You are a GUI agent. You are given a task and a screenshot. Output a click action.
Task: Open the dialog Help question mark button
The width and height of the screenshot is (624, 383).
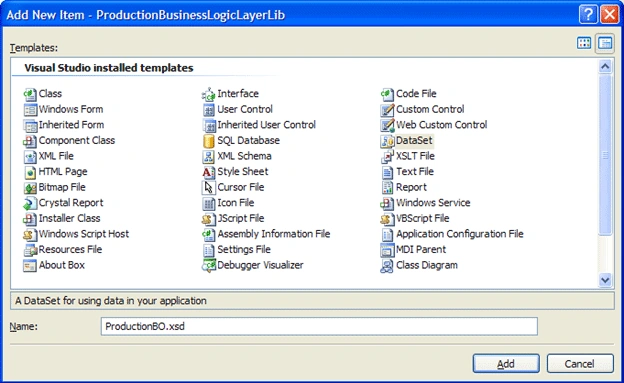point(588,15)
